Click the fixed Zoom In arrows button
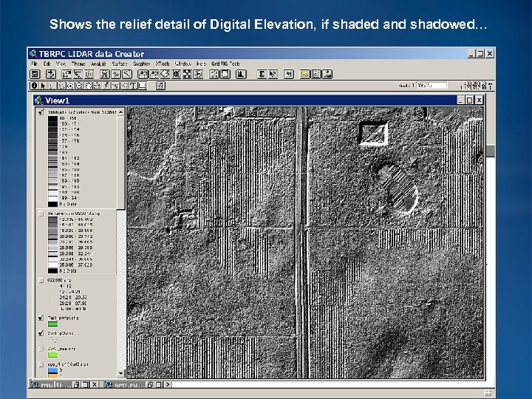The image size is (532, 399). pos(176,74)
